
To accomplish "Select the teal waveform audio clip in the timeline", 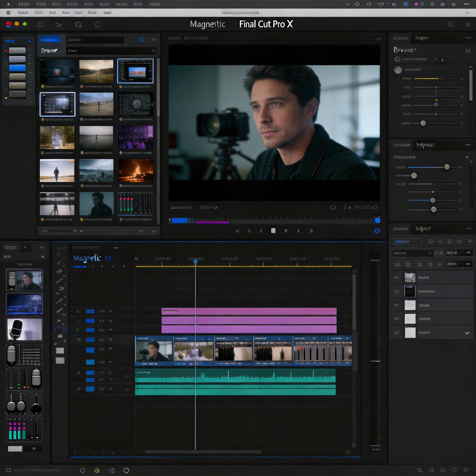I will (235, 376).
